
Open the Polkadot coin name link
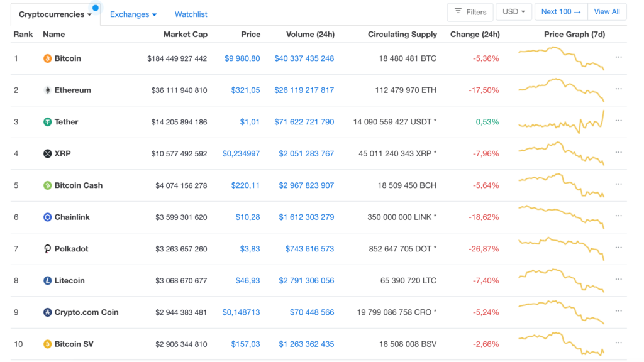point(72,249)
